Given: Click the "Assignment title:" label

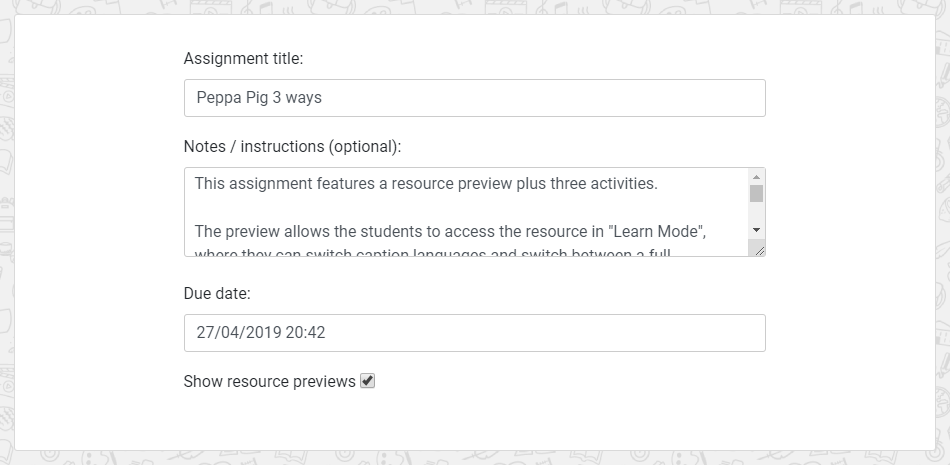Looking at the screenshot, I should click(243, 59).
